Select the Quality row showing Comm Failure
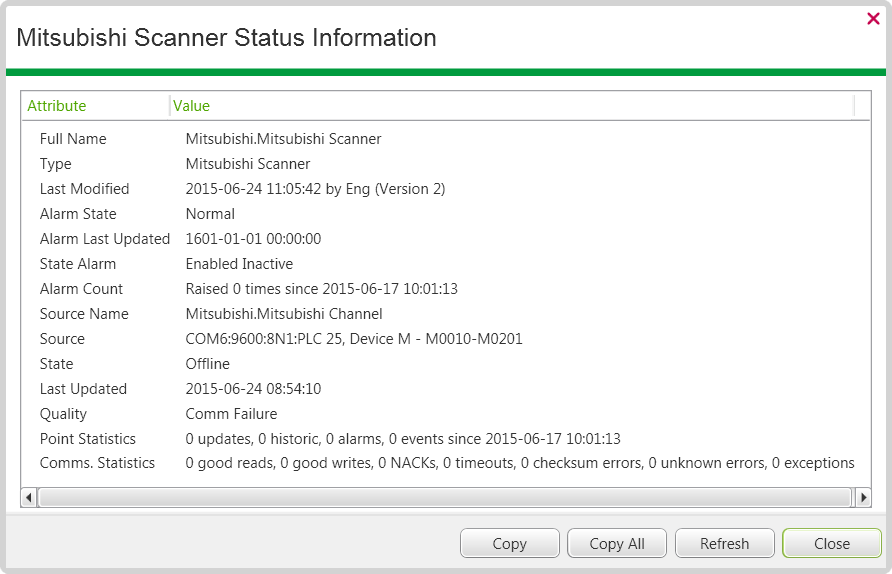The height and width of the screenshot is (574, 892). click(63, 414)
